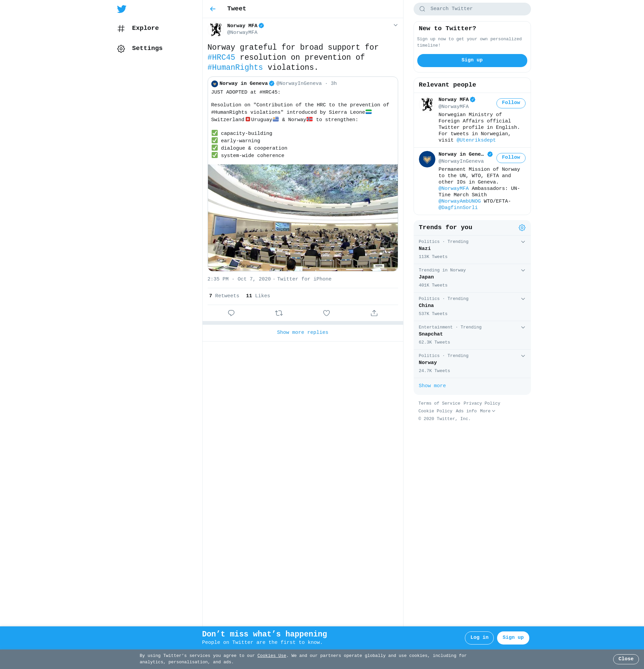Click the share tweet icon

pos(374,313)
